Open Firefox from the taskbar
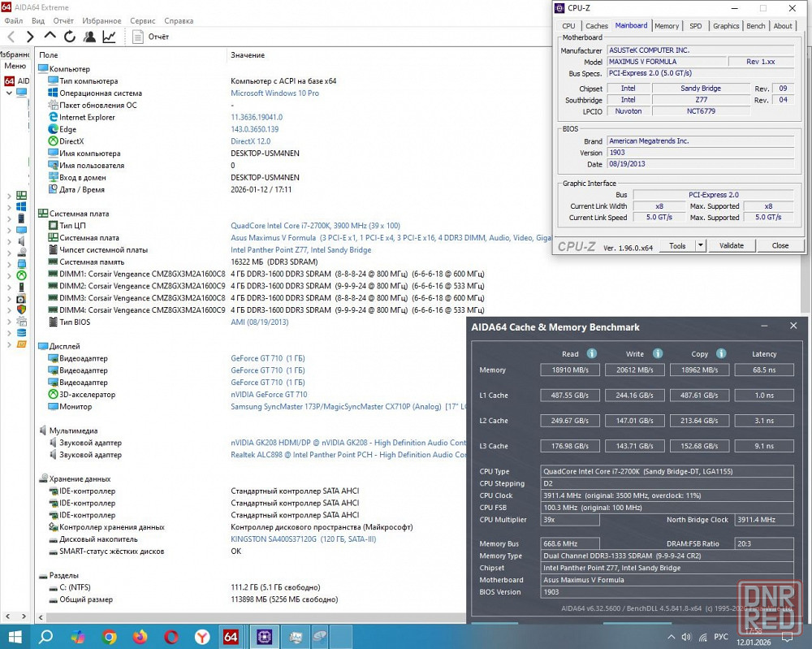Image resolution: width=812 pixels, height=649 pixels. pos(140,637)
